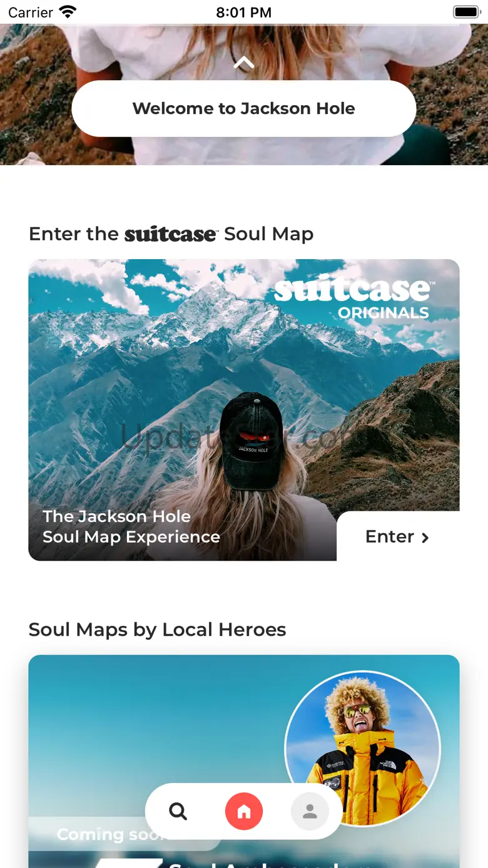Tap the Enter button on Soul Map card
488x868 pixels.
click(398, 536)
